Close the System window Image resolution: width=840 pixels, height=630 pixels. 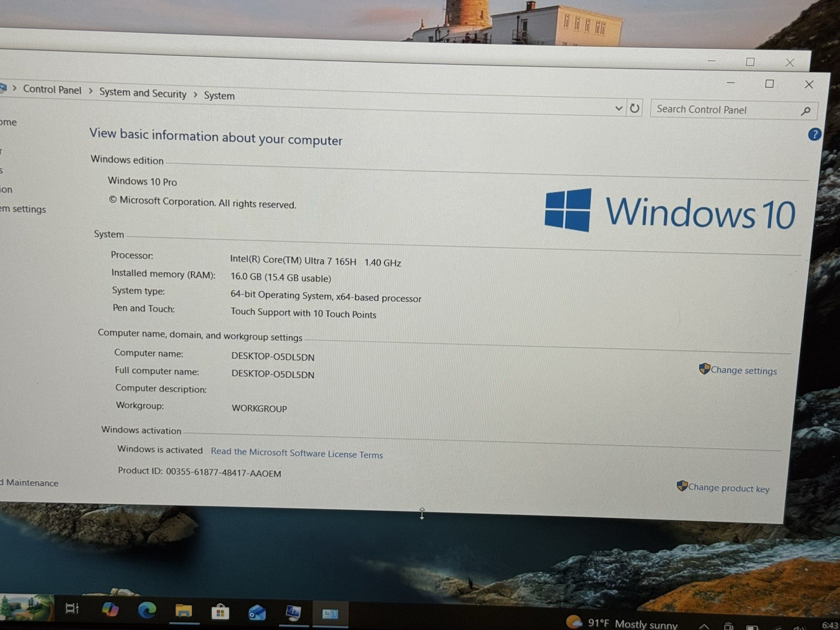tap(809, 85)
